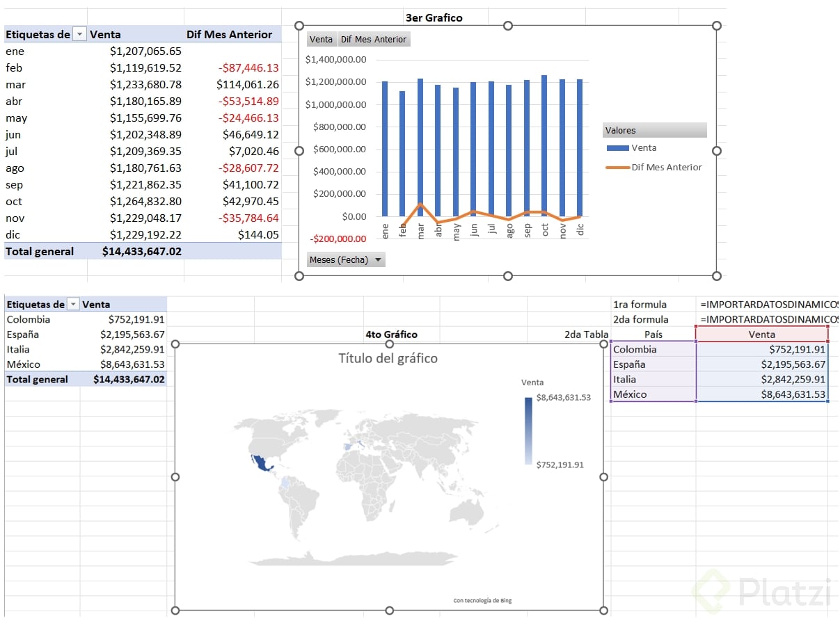Image resolution: width=840 pixels, height=621 pixels.
Task: Select the mar difference cell $114,061.26
Action: point(232,84)
